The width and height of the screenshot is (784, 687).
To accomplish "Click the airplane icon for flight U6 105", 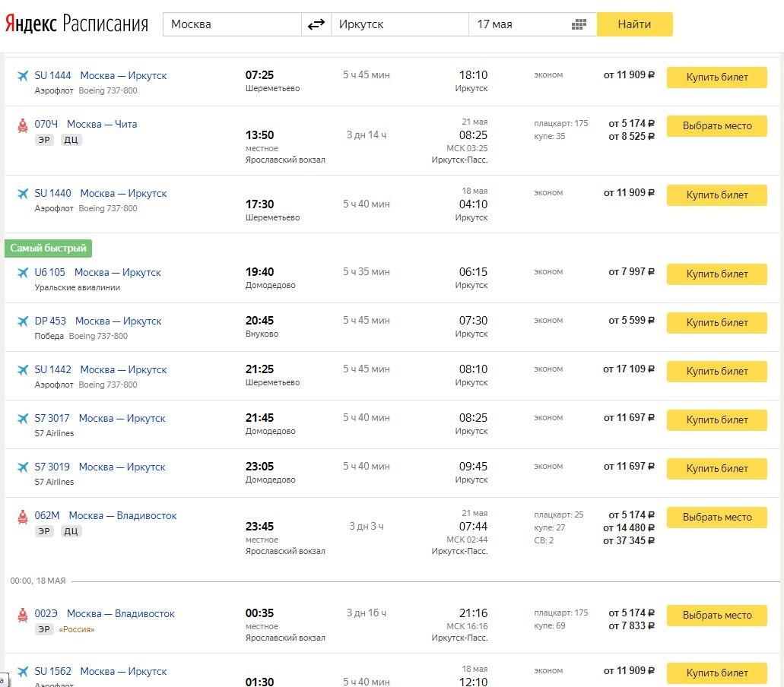I will (23, 273).
